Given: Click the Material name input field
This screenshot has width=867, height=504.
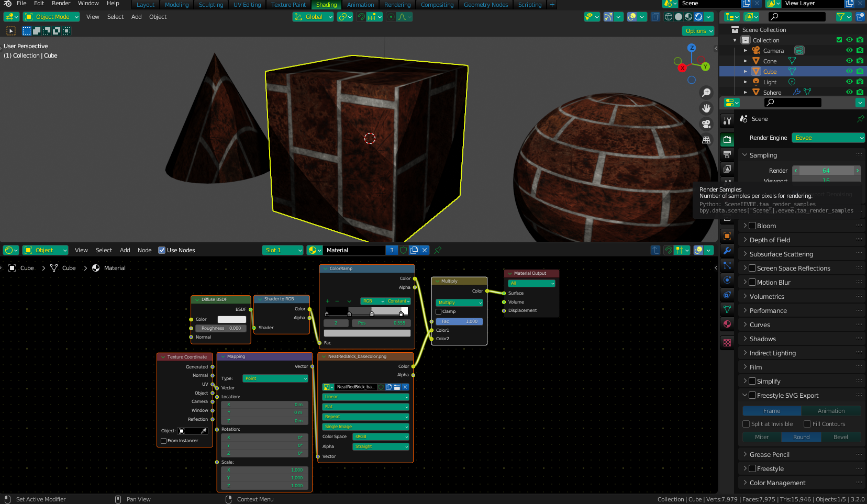Looking at the screenshot, I should tap(354, 250).
